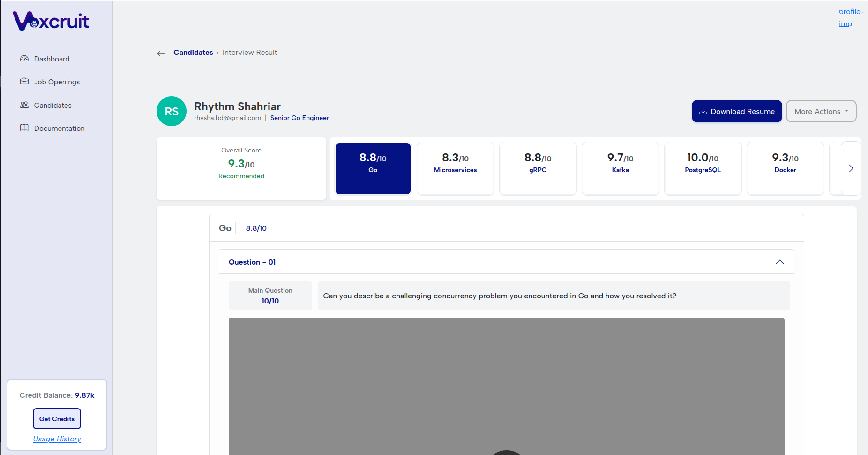The width and height of the screenshot is (868, 455).
Task: Select the PostgreSQL 10.0/10 skill tab
Action: 703,168
